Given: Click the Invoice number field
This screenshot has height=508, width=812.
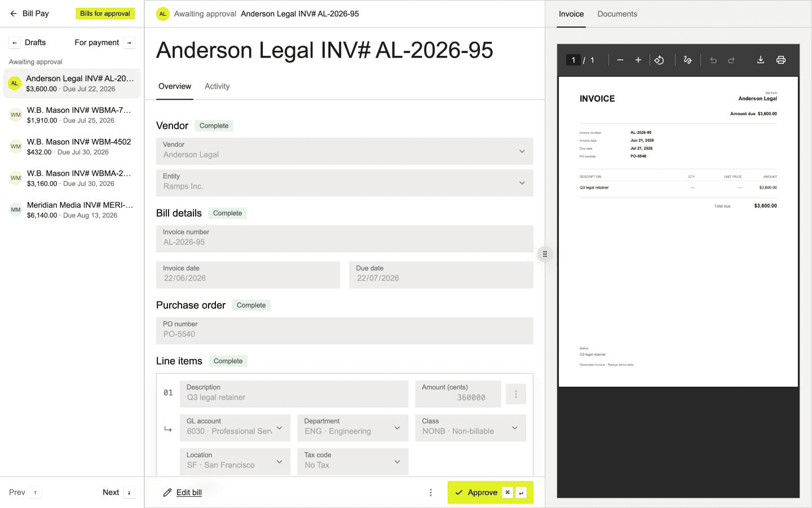Looking at the screenshot, I should (x=345, y=239).
